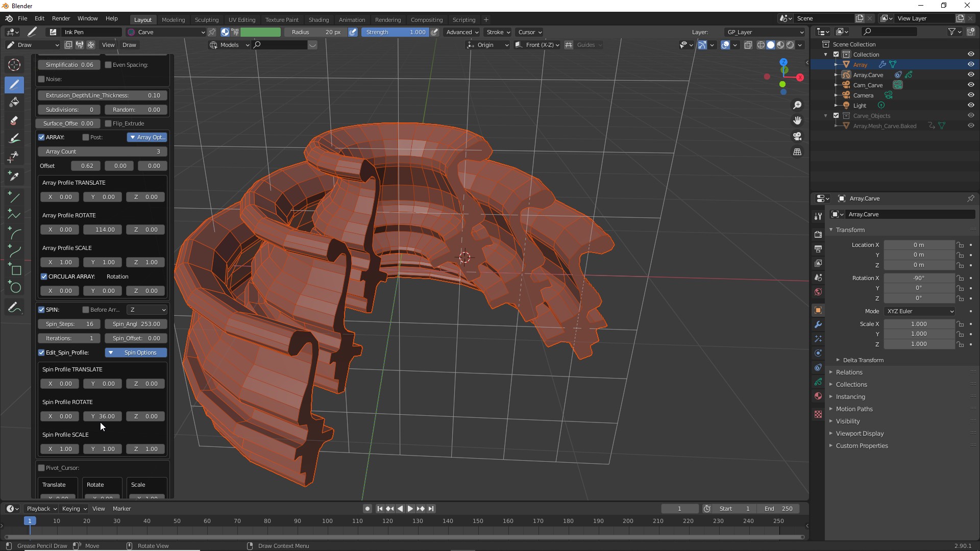Viewport: 980px width, 551px height.
Task: Enable the Pivot_Cursor checkbox
Action: click(x=41, y=468)
